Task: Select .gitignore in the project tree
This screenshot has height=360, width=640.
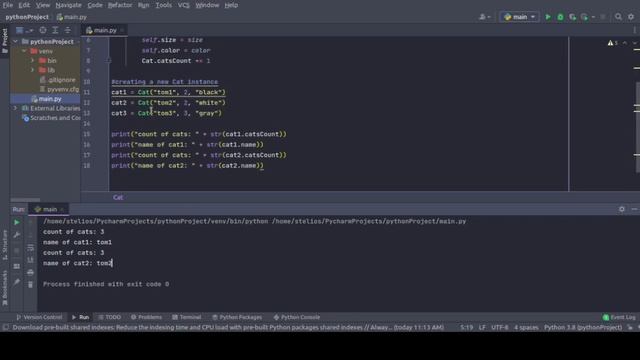Action: [x=58, y=80]
